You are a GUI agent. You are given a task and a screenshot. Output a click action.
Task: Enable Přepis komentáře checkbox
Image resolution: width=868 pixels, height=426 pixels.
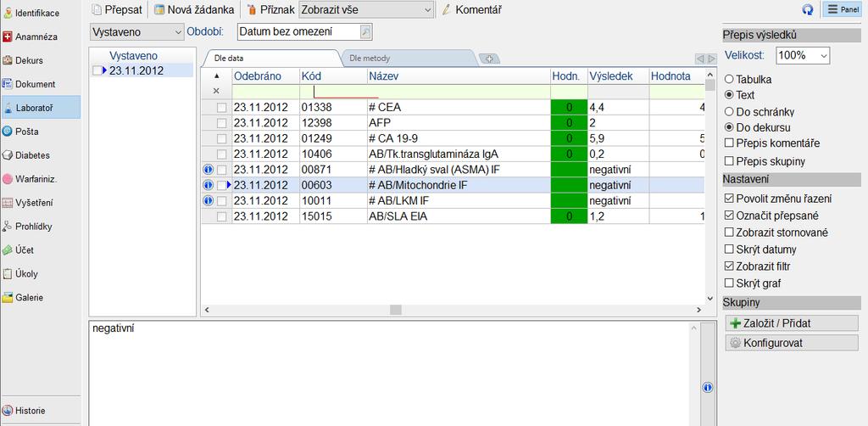click(x=729, y=143)
